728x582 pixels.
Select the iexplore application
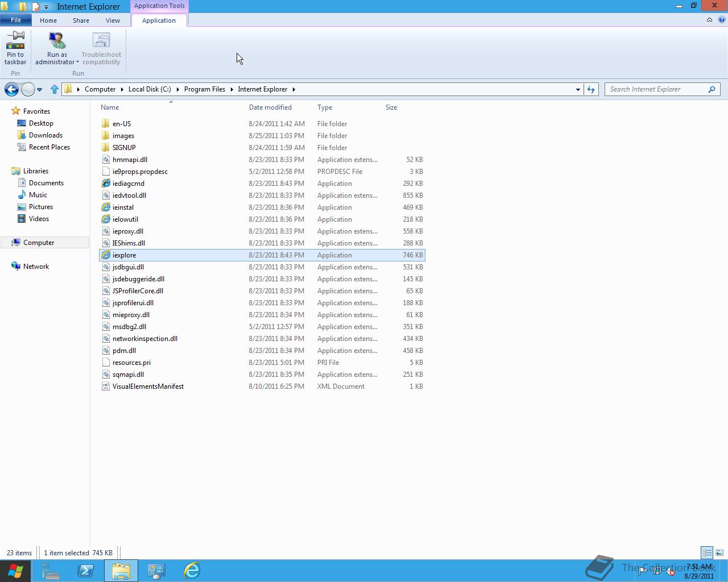tap(262, 255)
